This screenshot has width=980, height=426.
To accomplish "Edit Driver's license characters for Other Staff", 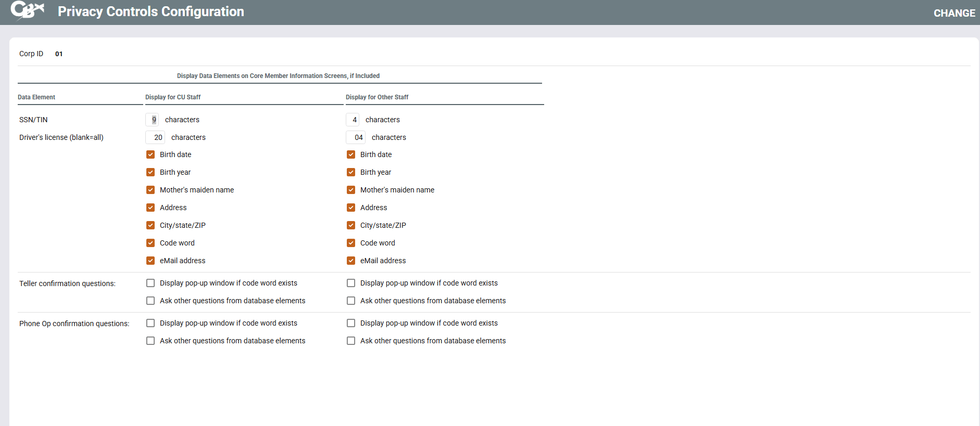I will pyautogui.click(x=356, y=137).
